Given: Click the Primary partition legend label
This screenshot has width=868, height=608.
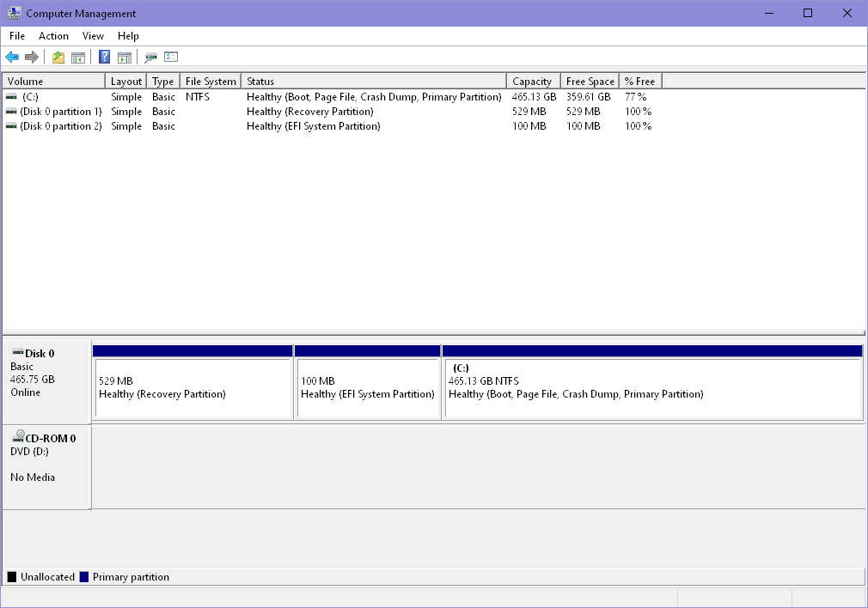Looking at the screenshot, I should 131,577.
